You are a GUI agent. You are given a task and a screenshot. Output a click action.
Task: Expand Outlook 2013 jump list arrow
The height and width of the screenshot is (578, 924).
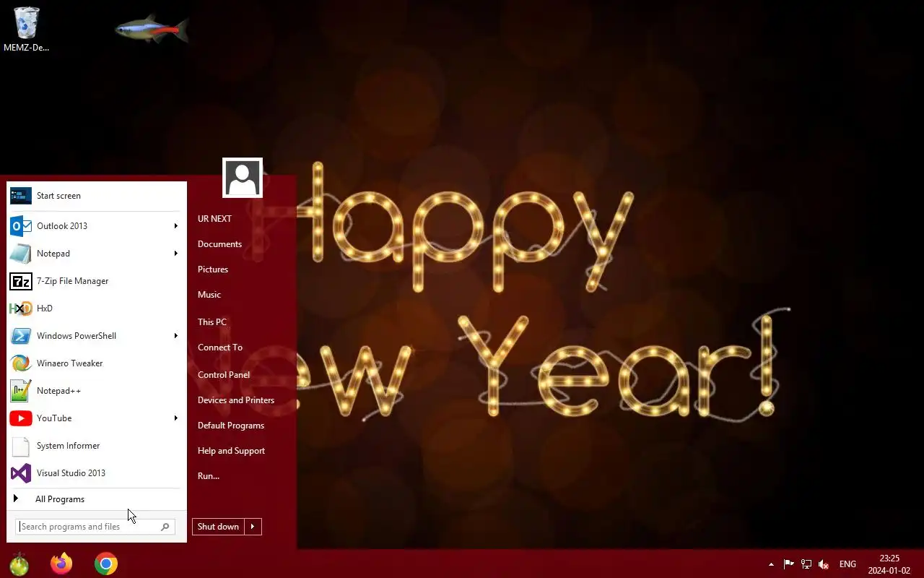click(x=175, y=226)
